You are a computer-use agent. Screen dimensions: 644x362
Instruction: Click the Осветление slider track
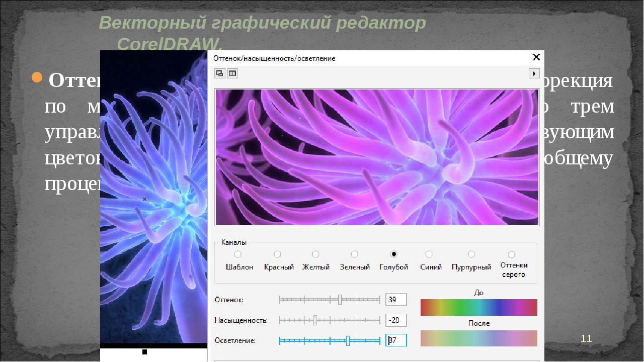tap(330, 340)
